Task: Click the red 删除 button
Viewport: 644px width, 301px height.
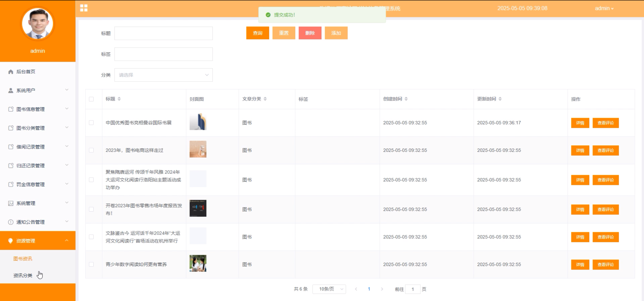Action: (x=310, y=33)
